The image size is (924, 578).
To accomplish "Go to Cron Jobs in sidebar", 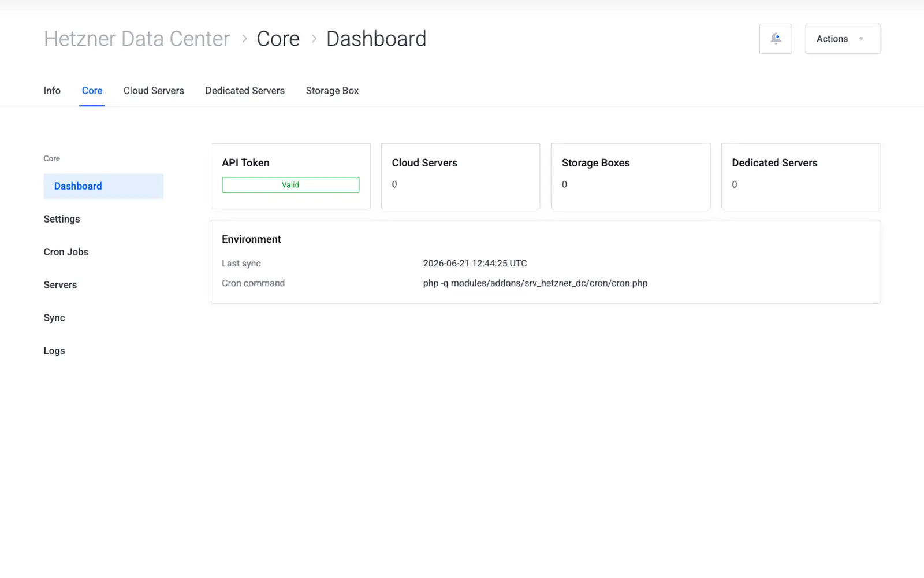I will (x=66, y=252).
